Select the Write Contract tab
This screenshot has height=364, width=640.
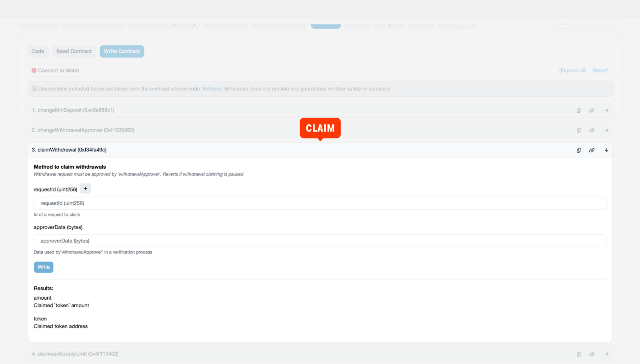tap(122, 51)
